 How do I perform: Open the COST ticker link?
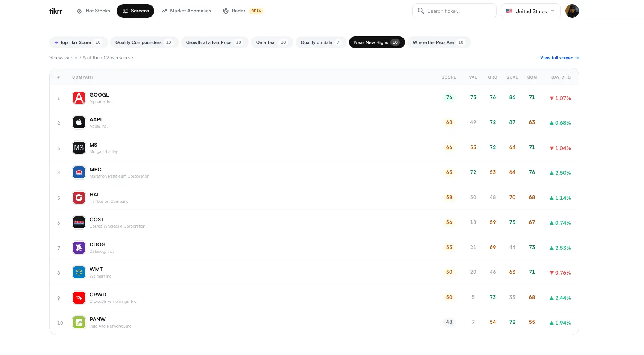pyautogui.click(x=97, y=219)
